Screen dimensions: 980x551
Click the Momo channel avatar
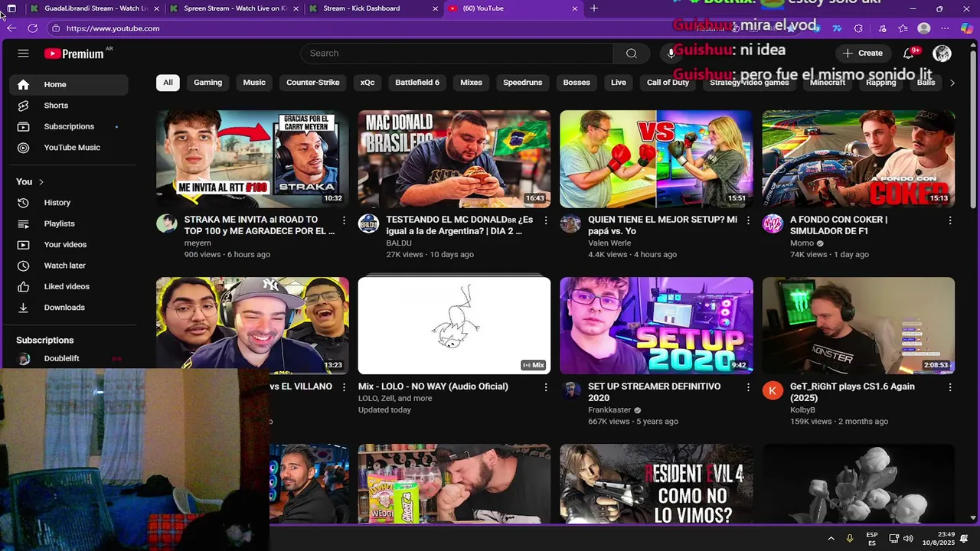click(x=773, y=223)
